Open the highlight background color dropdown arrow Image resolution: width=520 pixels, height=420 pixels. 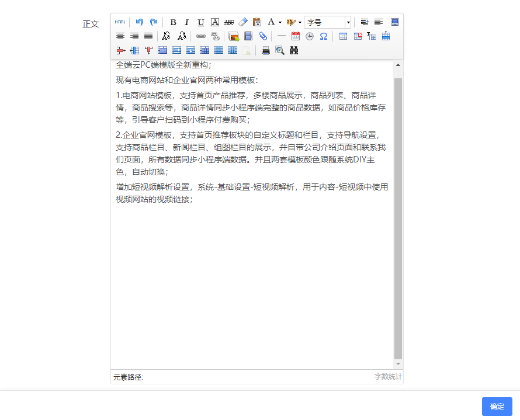(300, 22)
